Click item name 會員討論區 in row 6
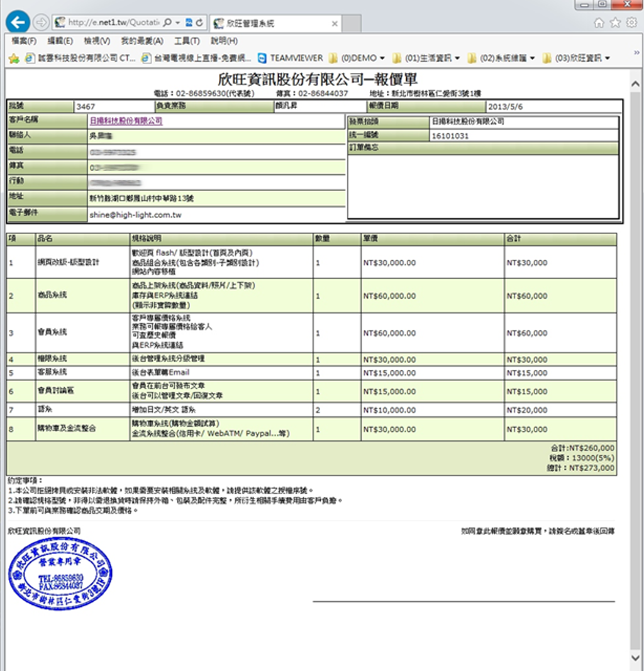The image size is (644, 671). pos(55,391)
